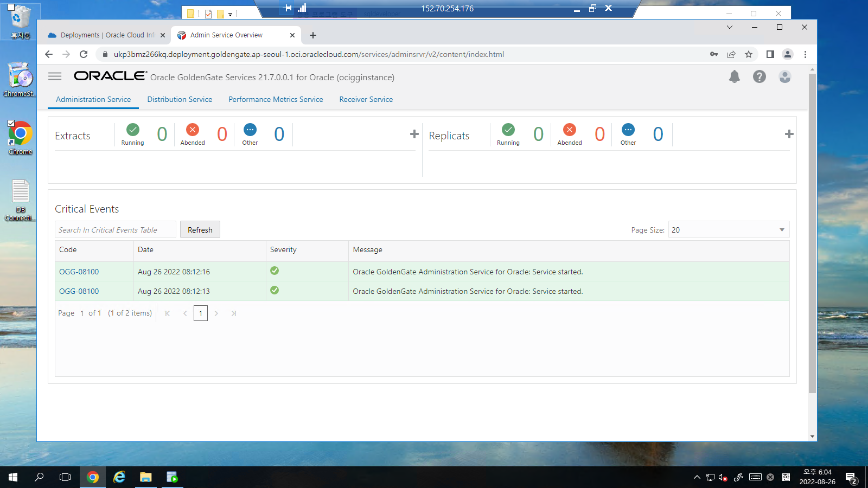Click the Replicats Other status icon

pos(628,130)
